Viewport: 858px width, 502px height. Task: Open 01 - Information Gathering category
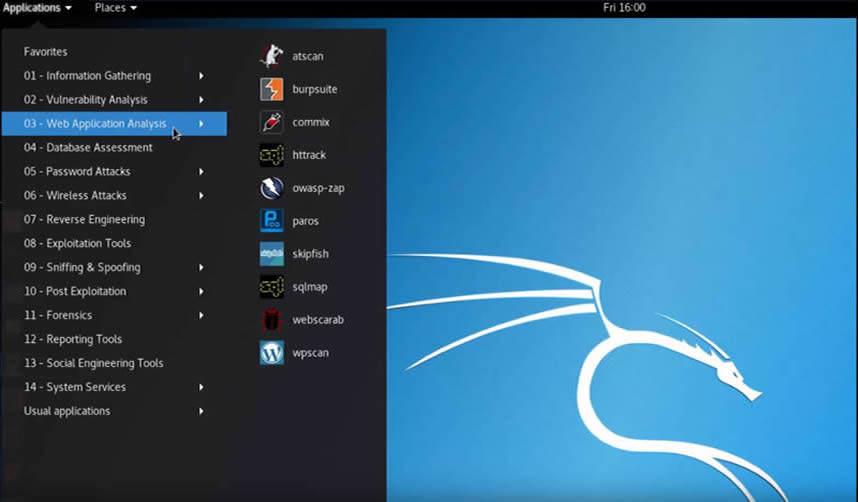click(114, 76)
